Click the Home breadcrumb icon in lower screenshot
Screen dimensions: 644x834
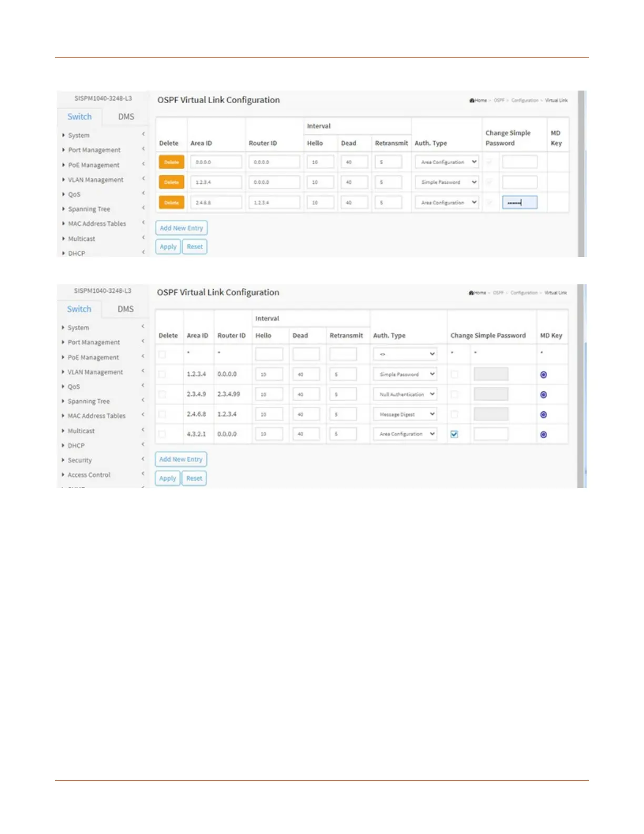471,293
